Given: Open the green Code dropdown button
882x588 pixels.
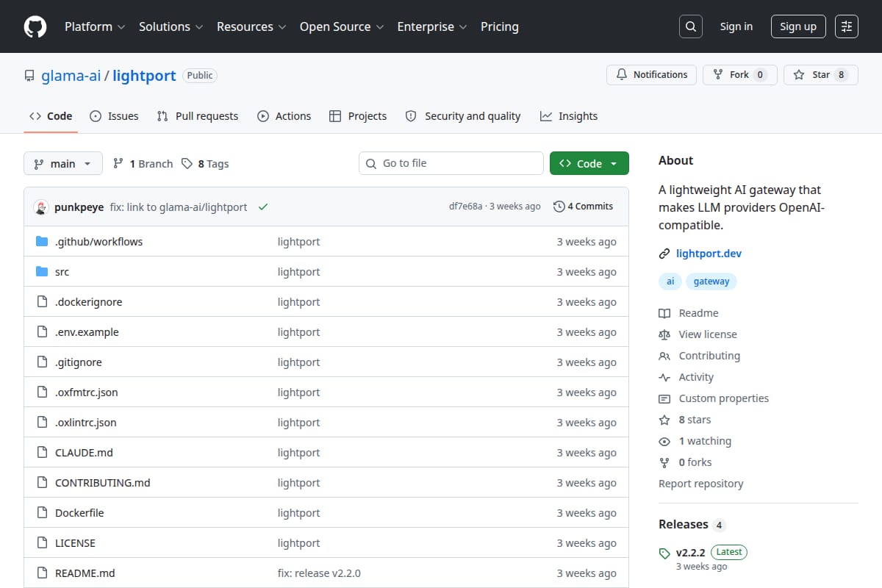Looking at the screenshot, I should tap(589, 163).
